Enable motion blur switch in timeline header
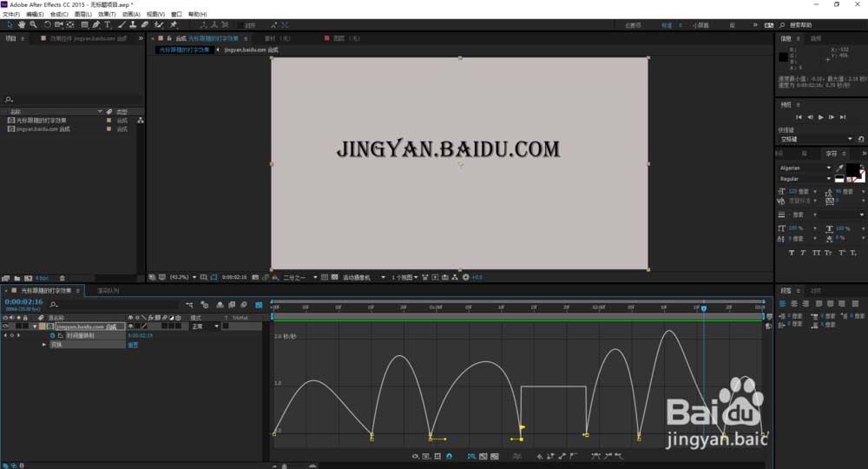This screenshot has width=868, height=469. point(244,305)
